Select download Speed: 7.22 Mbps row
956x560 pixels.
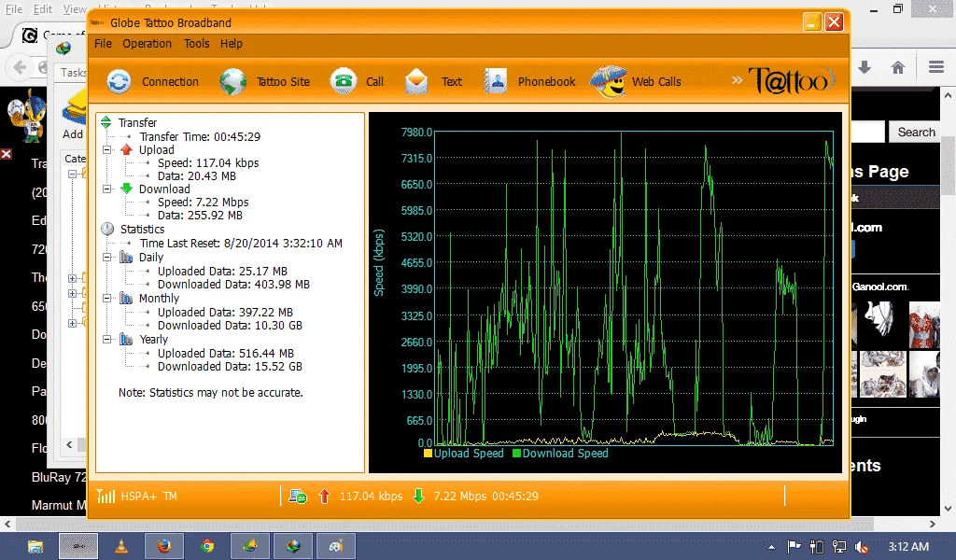tap(203, 203)
